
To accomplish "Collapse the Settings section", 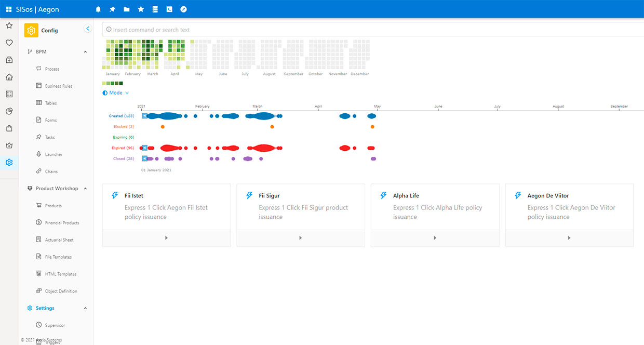I will tap(85, 308).
